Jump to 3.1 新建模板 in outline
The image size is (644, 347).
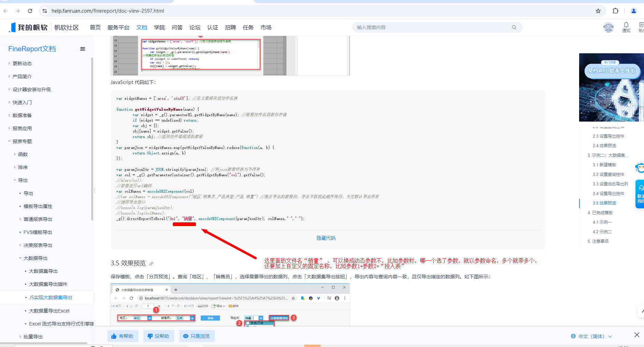click(x=604, y=165)
